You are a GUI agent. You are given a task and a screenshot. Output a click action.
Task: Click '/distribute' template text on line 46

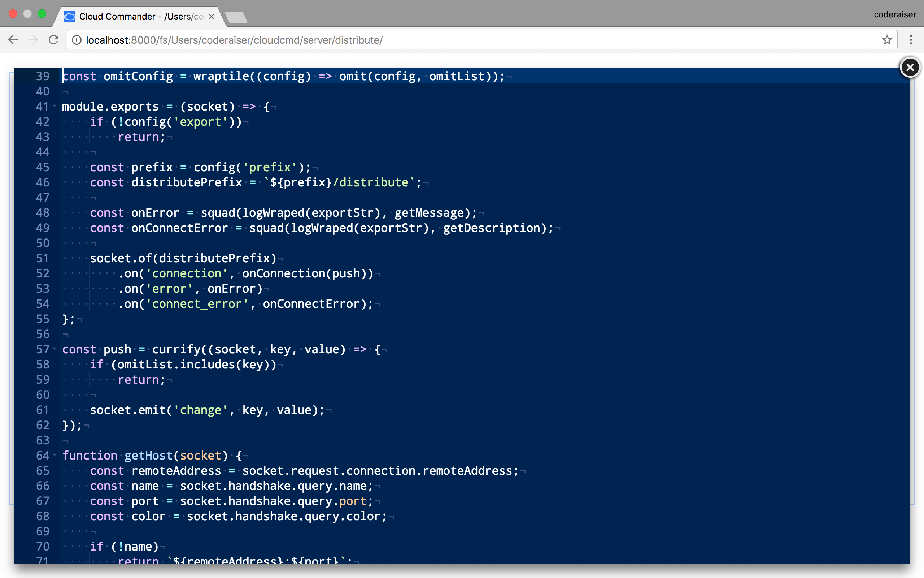coord(370,182)
